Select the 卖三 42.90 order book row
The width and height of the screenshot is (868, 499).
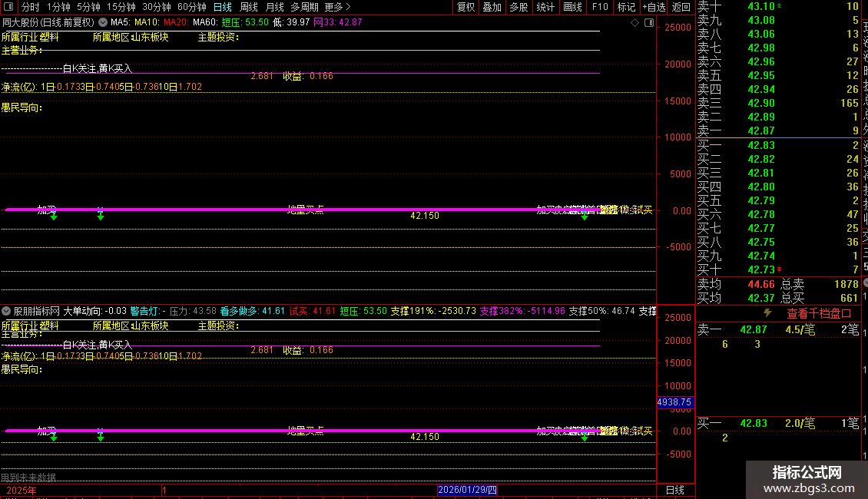(778, 103)
